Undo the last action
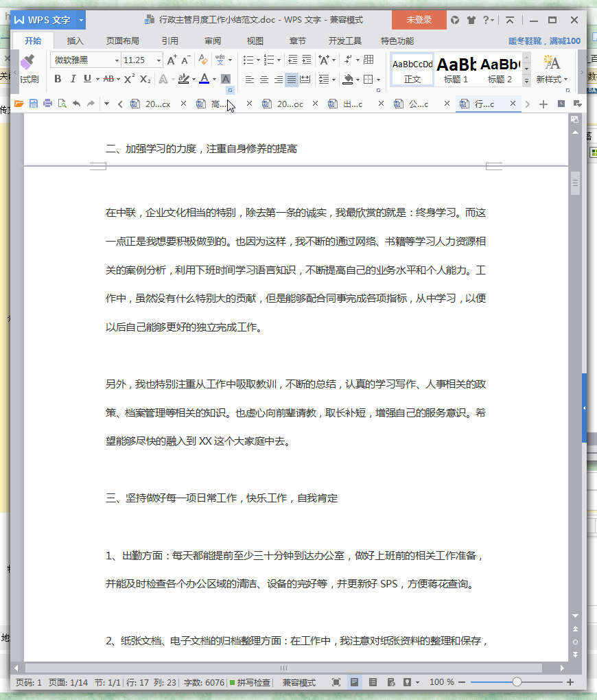This screenshot has width=597, height=700. pos(77,104)
